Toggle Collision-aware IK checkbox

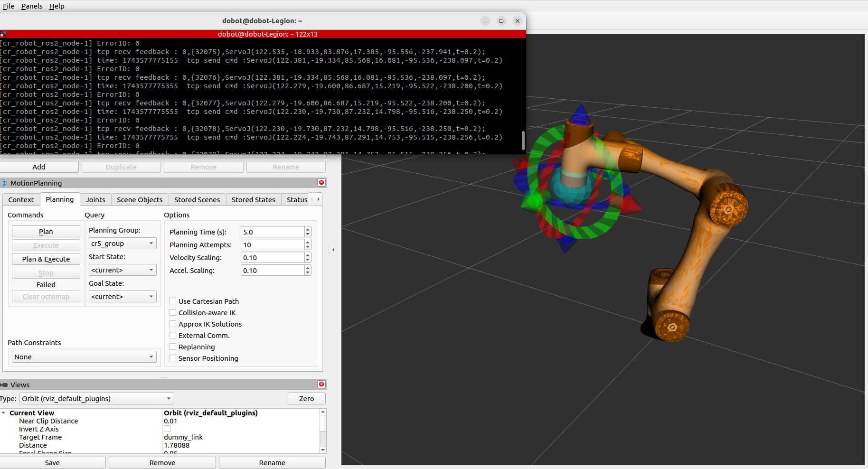tap(173, 312)
